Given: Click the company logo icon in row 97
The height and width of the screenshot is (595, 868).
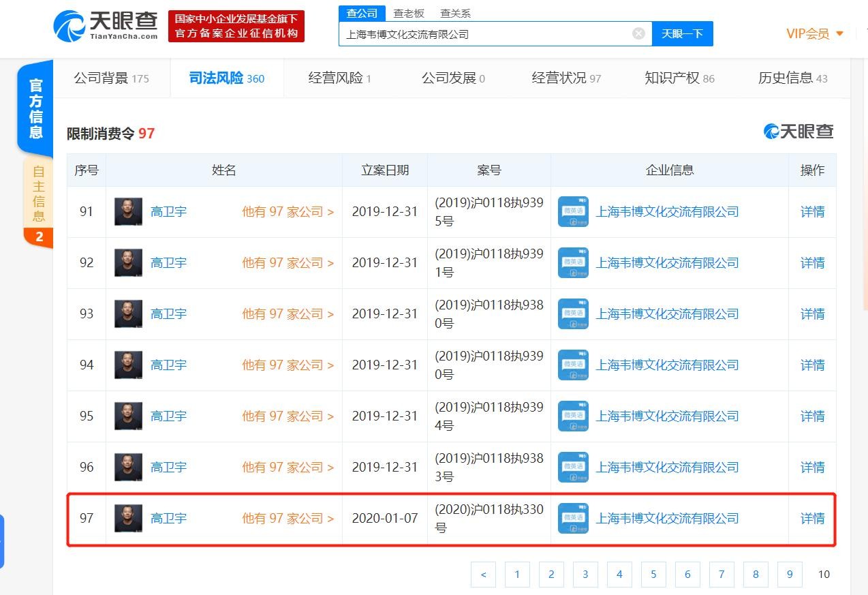Looking at the screenshot, I should 573,519.
